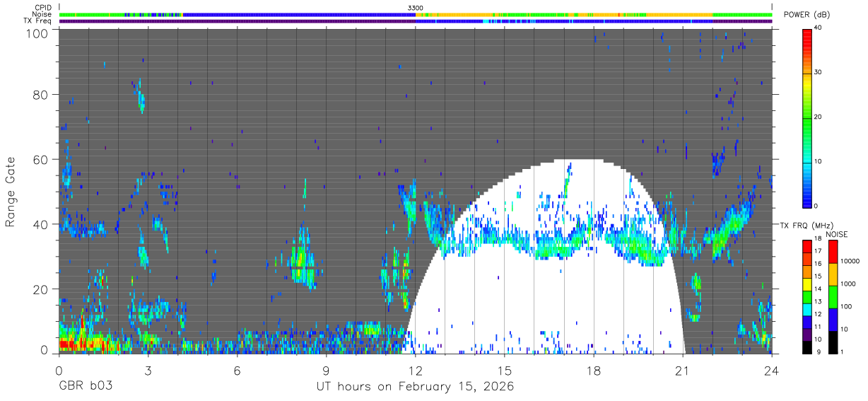Click the red top swatch of NOISE legend

pyautogui.click(x=833, y=251)
